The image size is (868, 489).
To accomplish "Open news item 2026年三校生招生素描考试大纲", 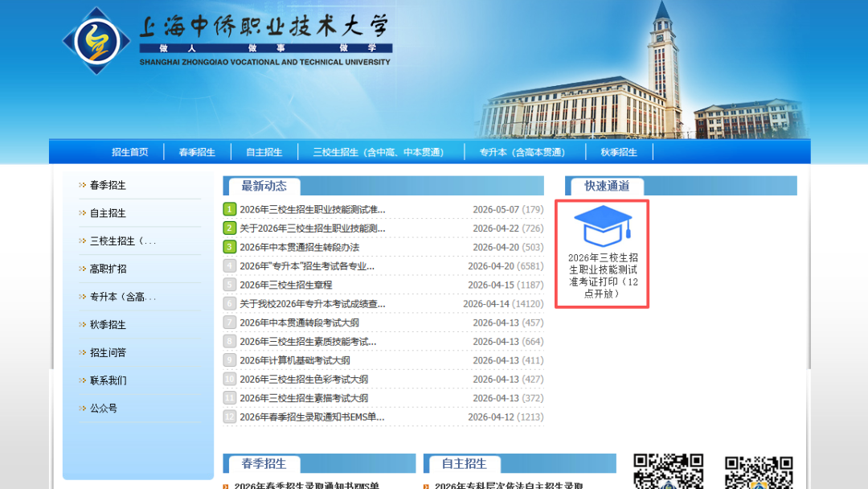I will tap(304, 397).
